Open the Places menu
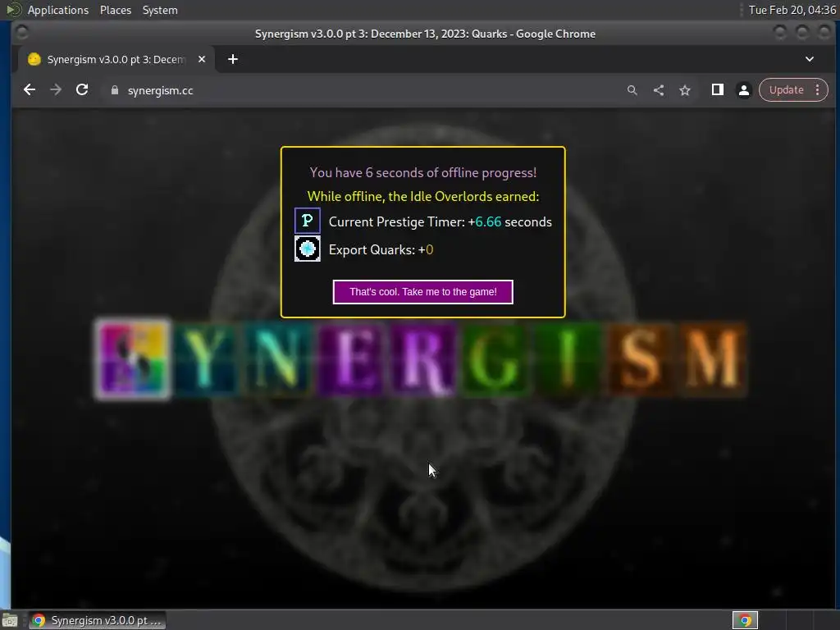840x630 pixels. (x=116, y=10)
